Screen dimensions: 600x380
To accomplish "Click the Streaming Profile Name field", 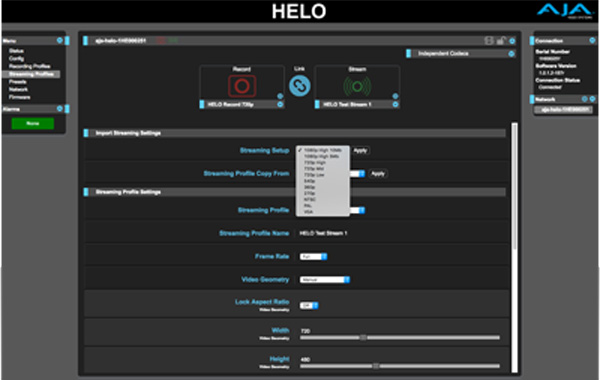I will click(323, 233).
